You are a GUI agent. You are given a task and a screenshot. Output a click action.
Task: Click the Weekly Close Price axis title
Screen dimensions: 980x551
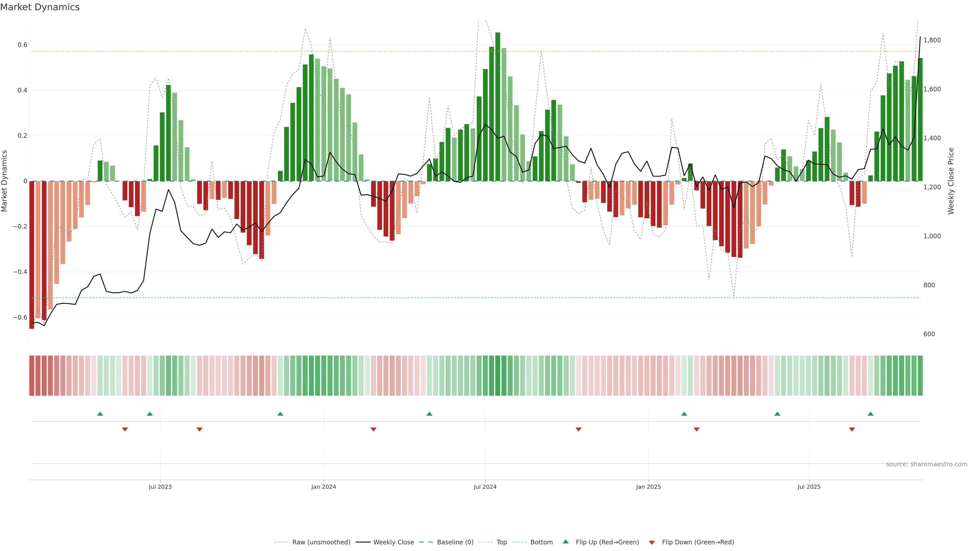(951, 181)
